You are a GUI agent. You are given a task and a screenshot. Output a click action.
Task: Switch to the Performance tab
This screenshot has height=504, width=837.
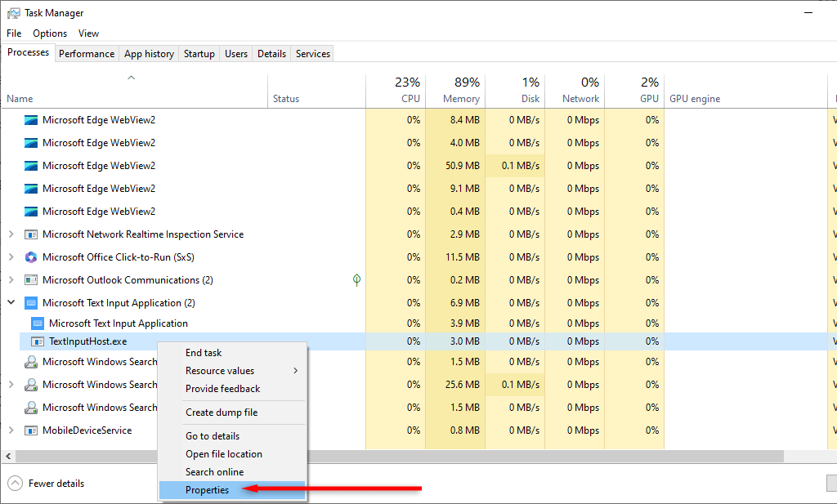coord(87,54)
